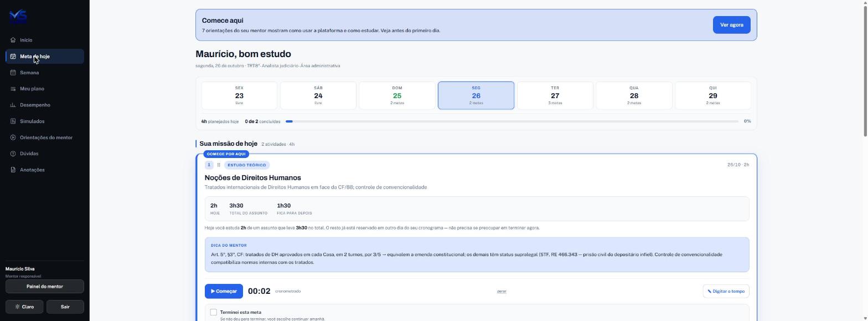Mark 'Terminei esta meta' checkbox
868x321 pixels.
click(213, 312)
